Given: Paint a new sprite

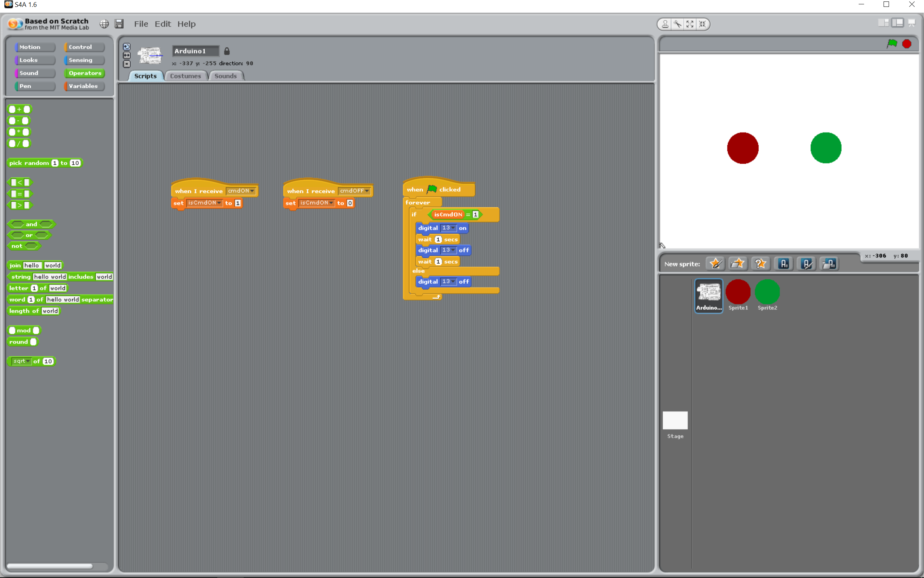Looking at the screenshot, I should [x=715, y=264].
